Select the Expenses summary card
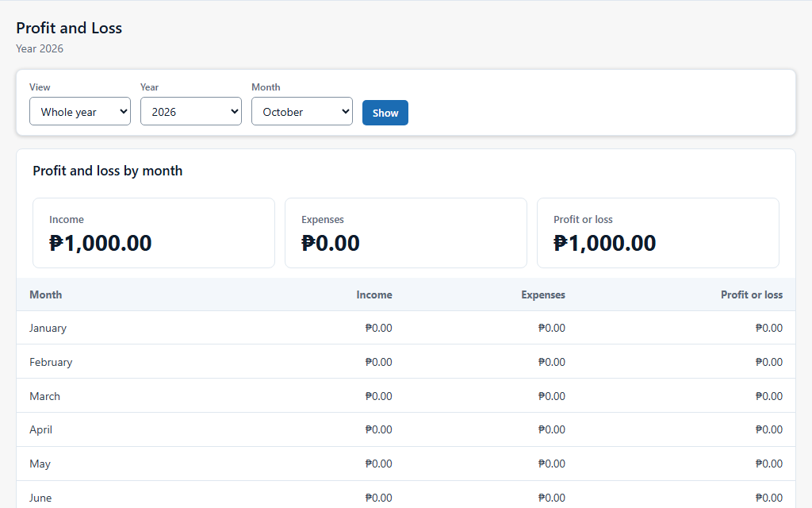Image resolution: width=812 pixels, height=508 pixels. pyautogui.click(x=406, y=233)
